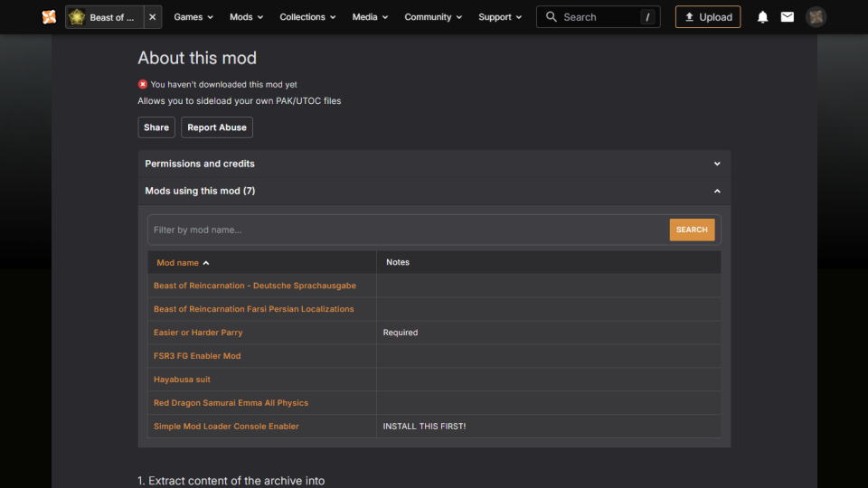Click the slash shortcut key badge
This screenshot has width=868, height=488.
(x=647, y=17)
